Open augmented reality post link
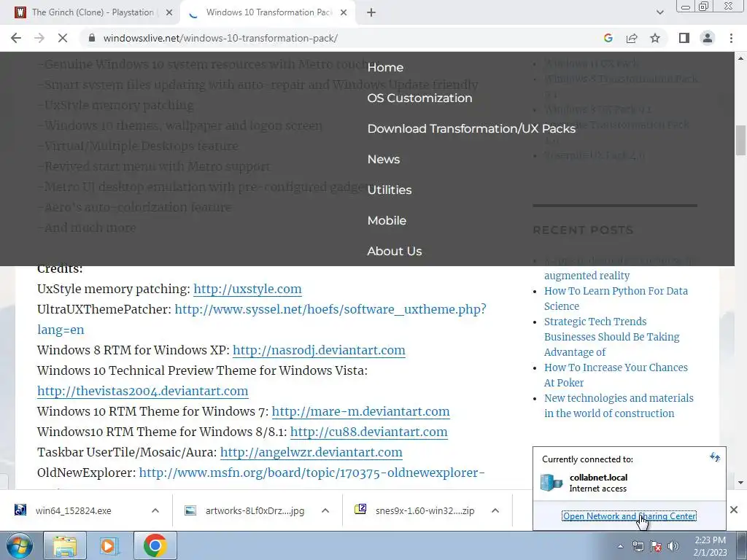 click(x=587, y=276)
